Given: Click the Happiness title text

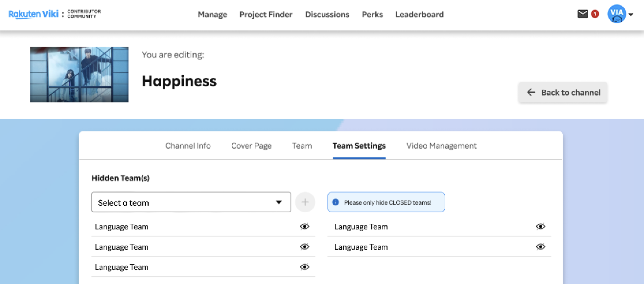Looking at the screenshot, I should [179, 81].
